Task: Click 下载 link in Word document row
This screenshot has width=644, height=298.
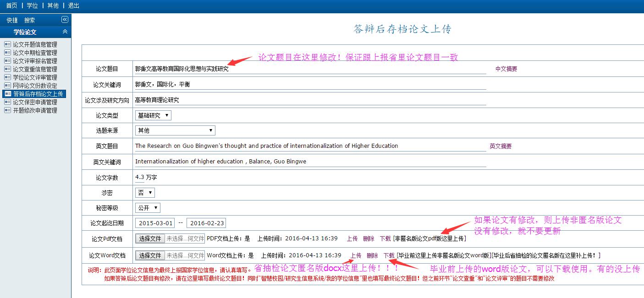Action: (389, 255)
